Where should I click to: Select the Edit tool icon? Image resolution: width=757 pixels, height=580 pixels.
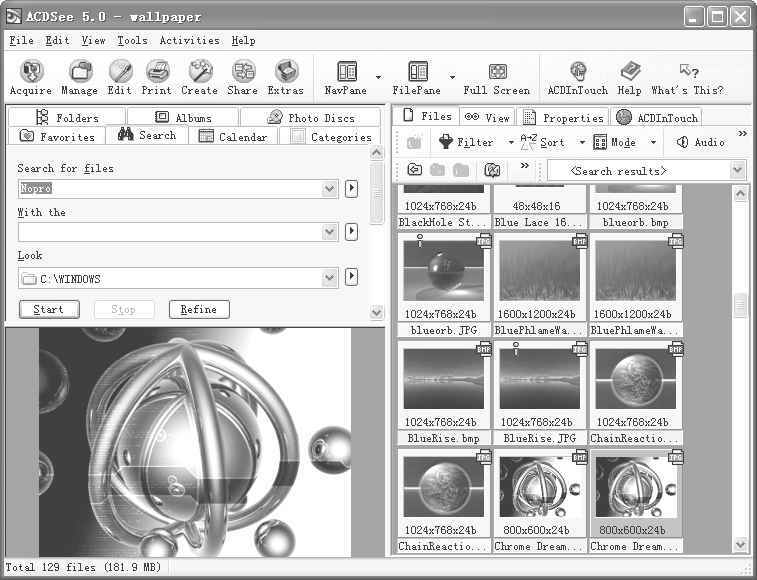pyautogui.click(x=120, y=77)
